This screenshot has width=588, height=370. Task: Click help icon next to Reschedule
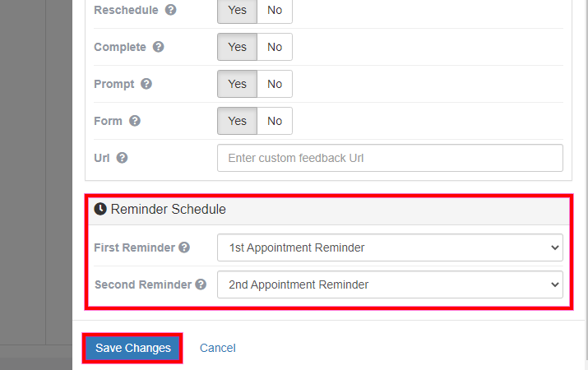[171, 11]
